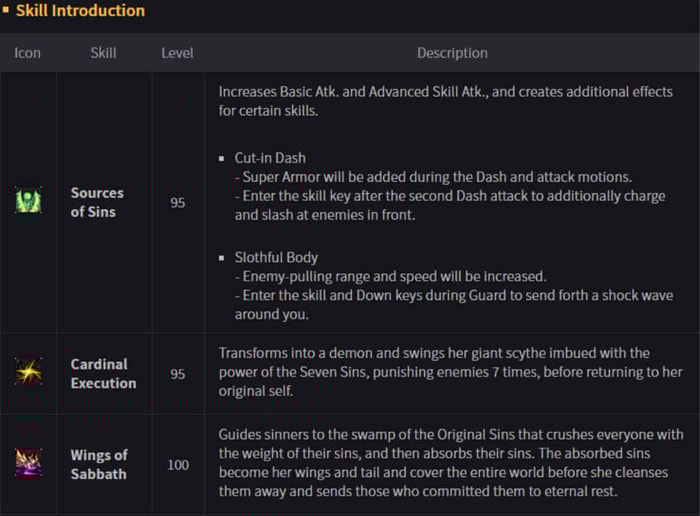700x516 pixels.
Task: Select the Skill column header
Action: pyautogui.click(x=104, y=53)
